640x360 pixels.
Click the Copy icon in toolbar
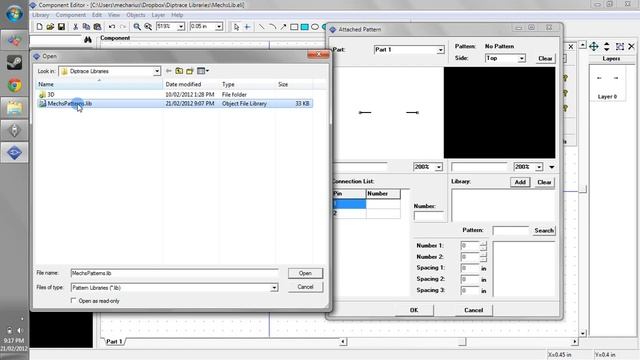(86, 27)
